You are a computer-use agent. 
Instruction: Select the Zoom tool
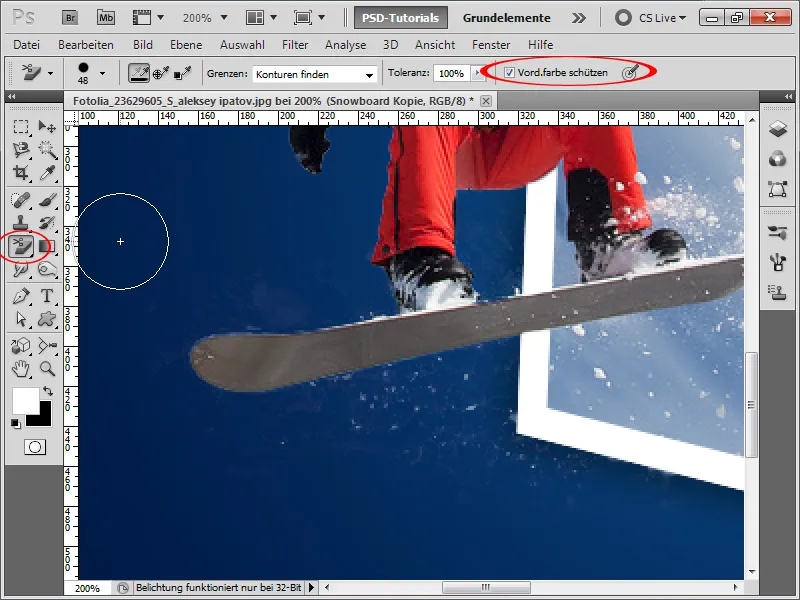pyautogui.click(x=47, y=368)
